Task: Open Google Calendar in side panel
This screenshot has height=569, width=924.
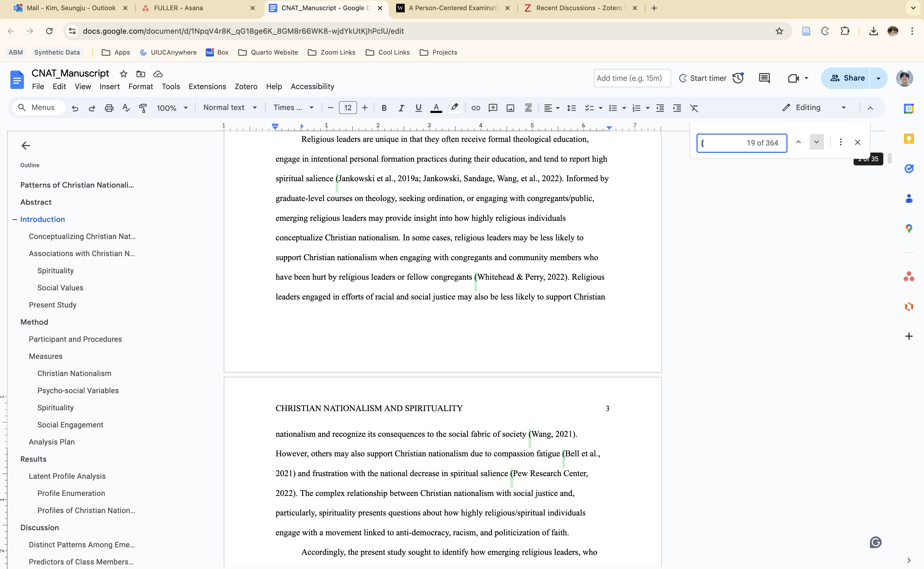Action: pyautogui.click(x=908, y=109)
